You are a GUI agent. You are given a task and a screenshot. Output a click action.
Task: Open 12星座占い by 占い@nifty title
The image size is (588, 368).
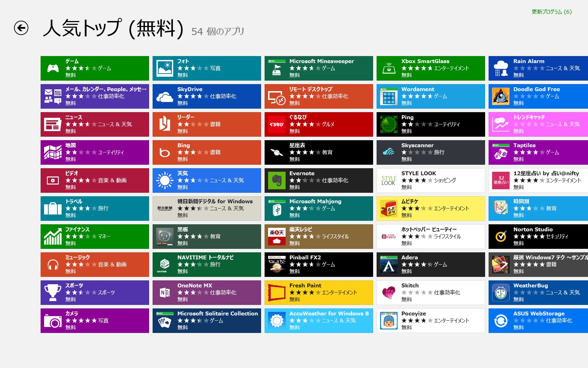546,173
